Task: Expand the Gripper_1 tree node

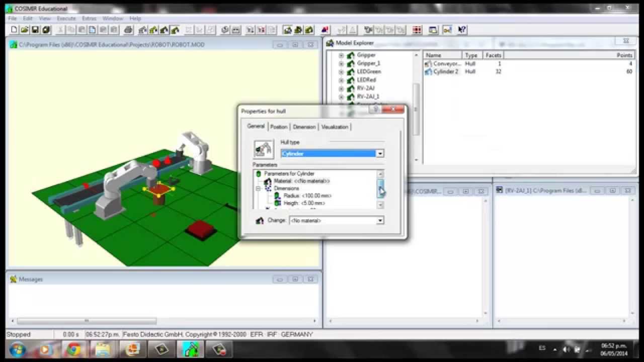Action: click(x=341, y=64)
